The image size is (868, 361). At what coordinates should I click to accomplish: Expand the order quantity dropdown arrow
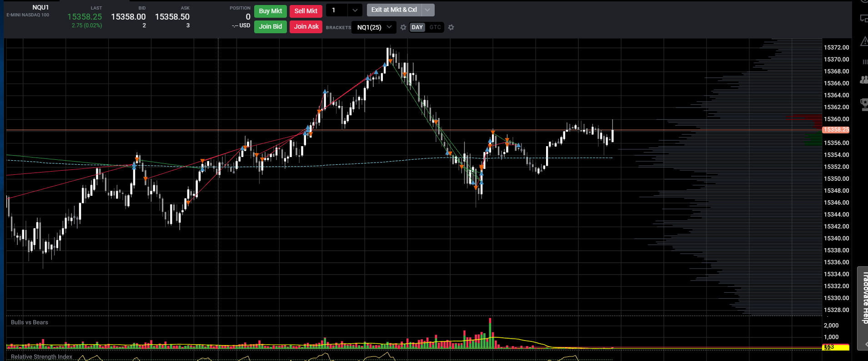[x=355, y=10]
